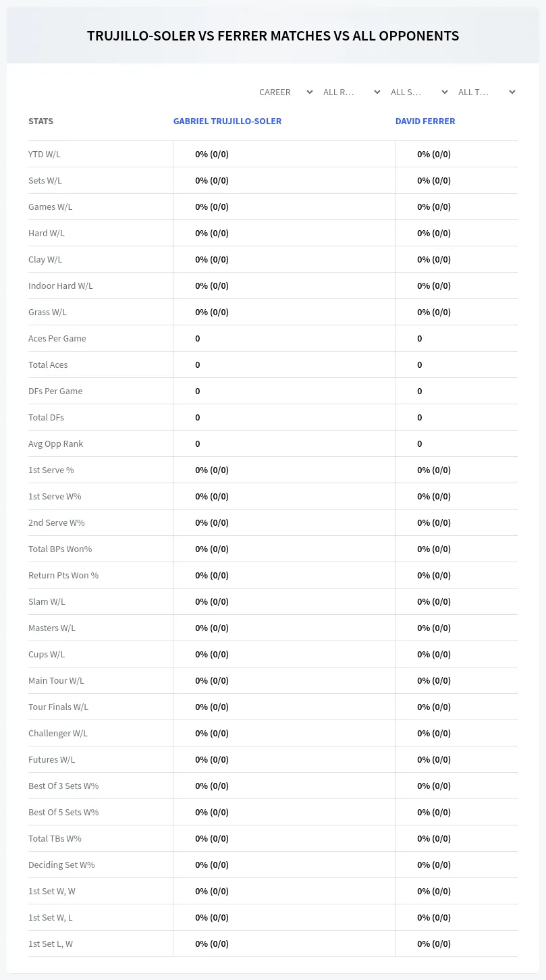Click the 1st Set L, W label
Image resolution: width=546 pixels, height=980 pixels.
click(x=51, y=944)
